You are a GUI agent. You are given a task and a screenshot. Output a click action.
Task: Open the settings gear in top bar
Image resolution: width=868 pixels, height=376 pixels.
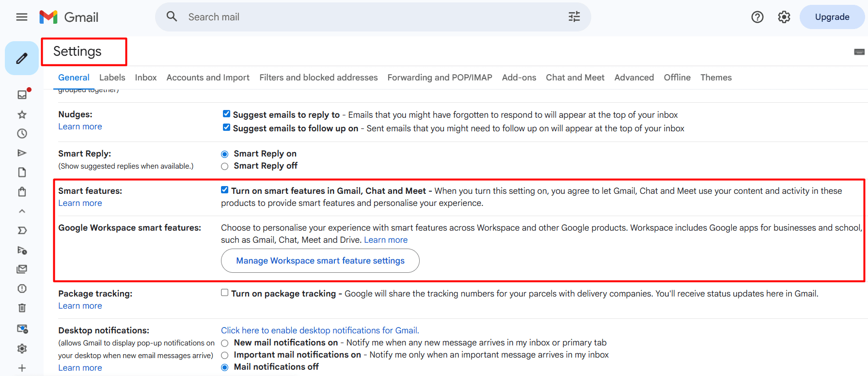click(x=784, y=17)
